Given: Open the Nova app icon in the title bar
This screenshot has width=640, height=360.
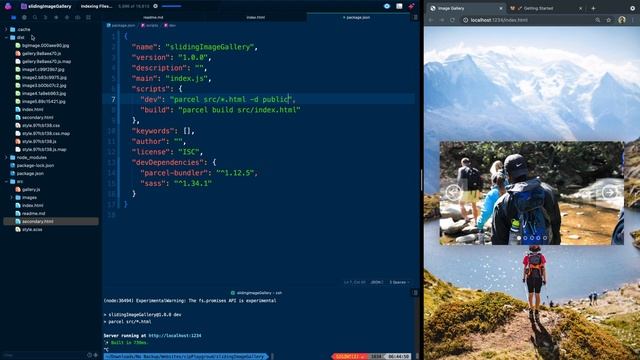Looking at the screenshot, I should [8, 6].
